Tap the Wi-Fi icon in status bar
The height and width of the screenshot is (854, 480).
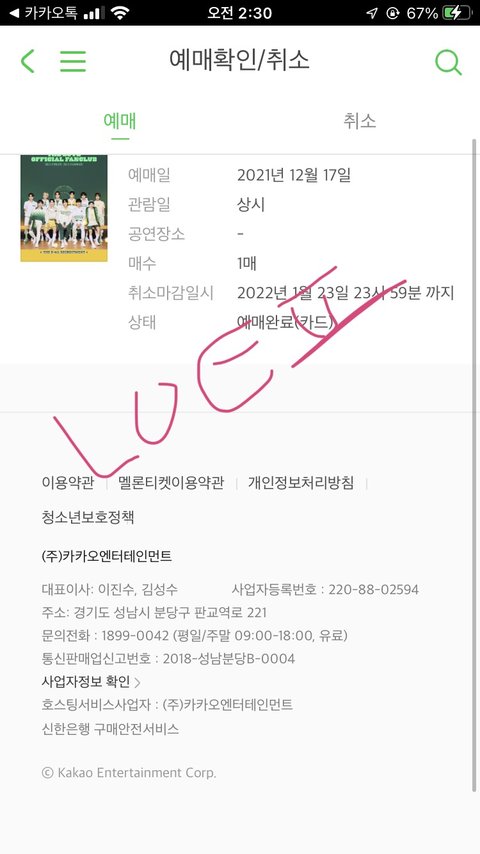(120, 13)
